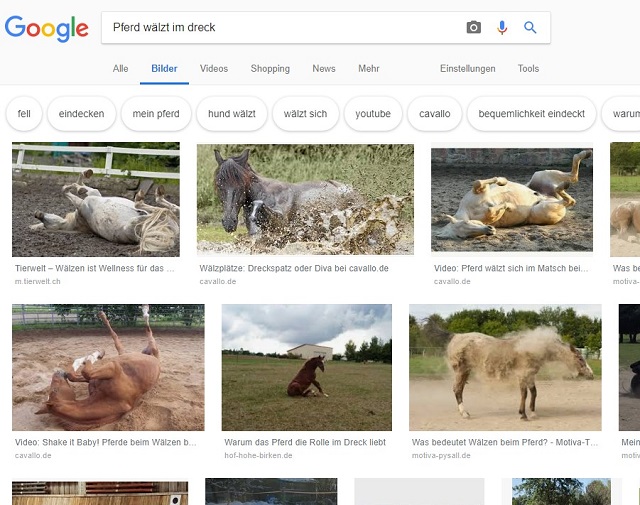Viewport: 640px width, 505px height.
Task: Open brown horse sitting in field thumbnail
Action: pos(307,367)
